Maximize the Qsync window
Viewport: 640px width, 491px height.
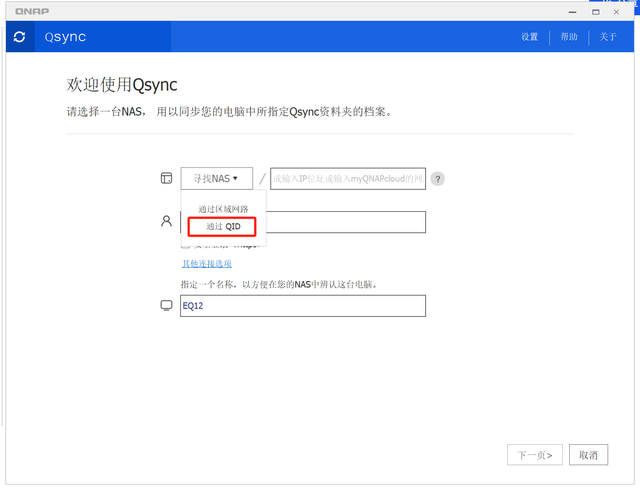pyautogui.click(x=596, y=12)
